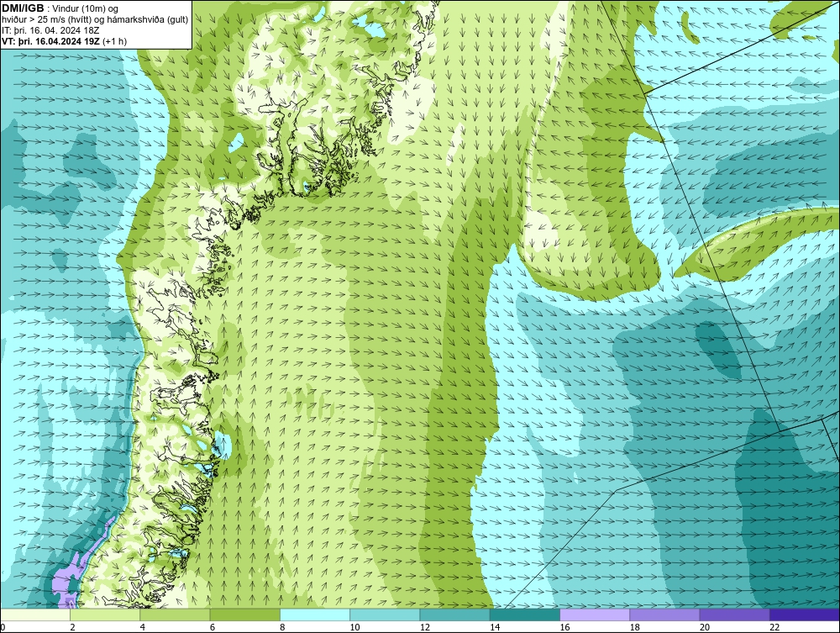Click the legend label '12'
Image resolution: width=840 pixels, height=633 pixels.
(424, 627)
